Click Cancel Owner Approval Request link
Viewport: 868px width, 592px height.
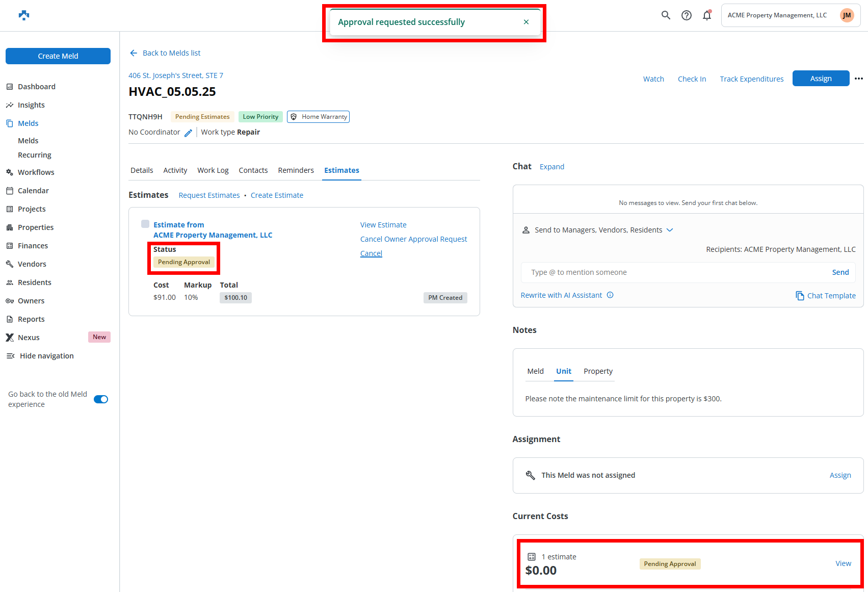[x=413, y=239]
